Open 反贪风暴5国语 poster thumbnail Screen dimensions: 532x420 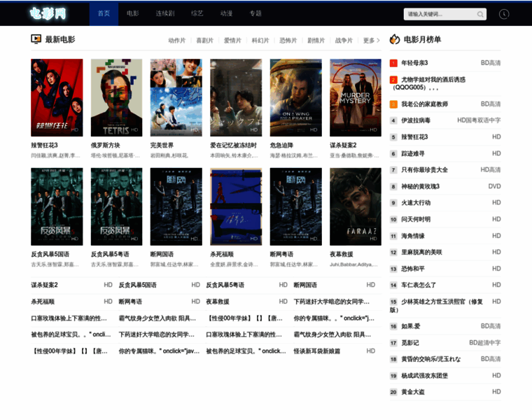pos(57,206)
